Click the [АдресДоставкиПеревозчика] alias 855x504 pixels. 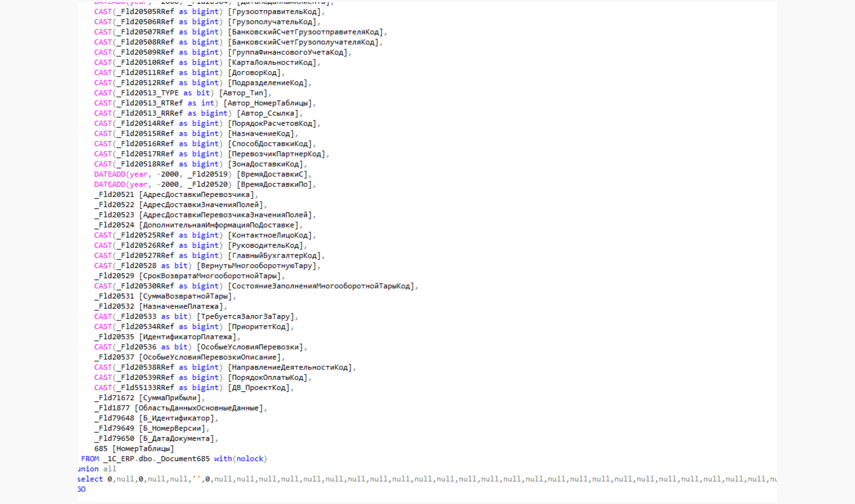click(197, 195)
